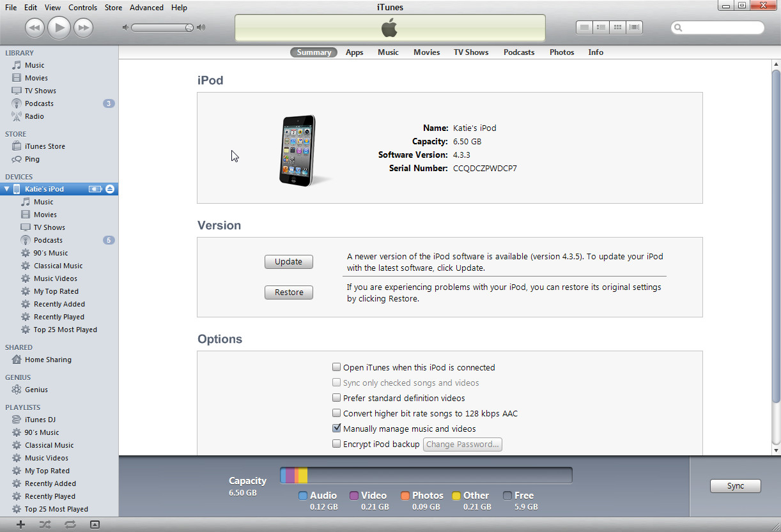Disable Manually manage music and videos
This screenshot has width=781, height=532.
click(337, 428)
